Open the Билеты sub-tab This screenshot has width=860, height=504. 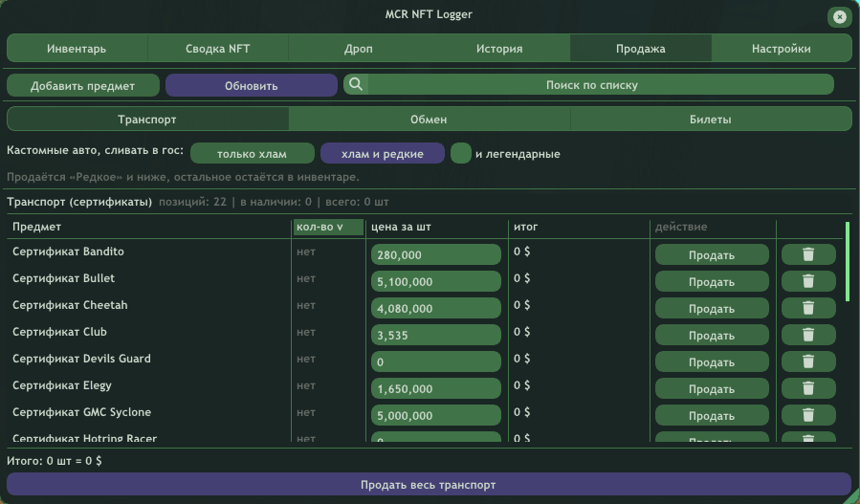(710, 119)
